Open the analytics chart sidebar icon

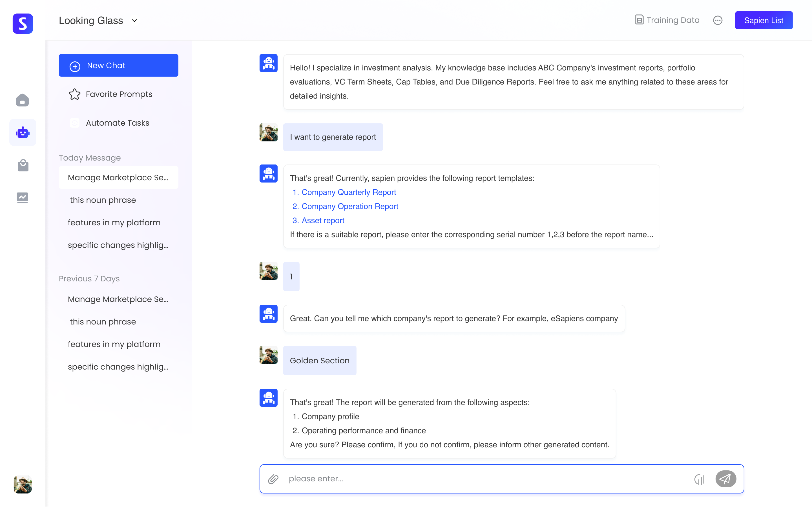[x=23, y=198]
